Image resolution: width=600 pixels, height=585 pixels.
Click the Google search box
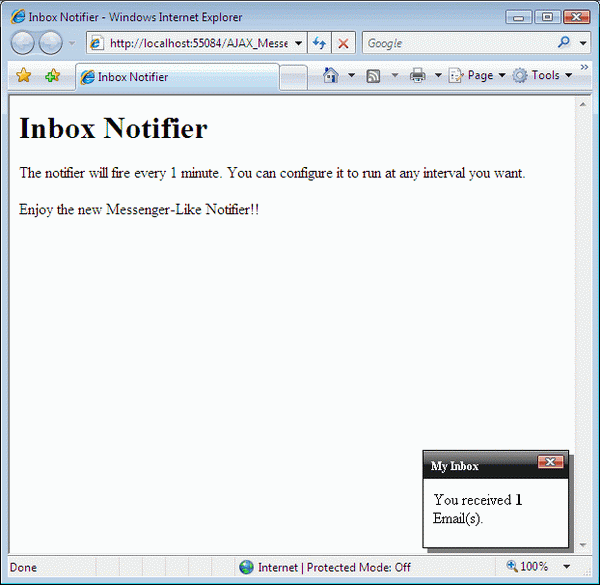coord(459,43)
